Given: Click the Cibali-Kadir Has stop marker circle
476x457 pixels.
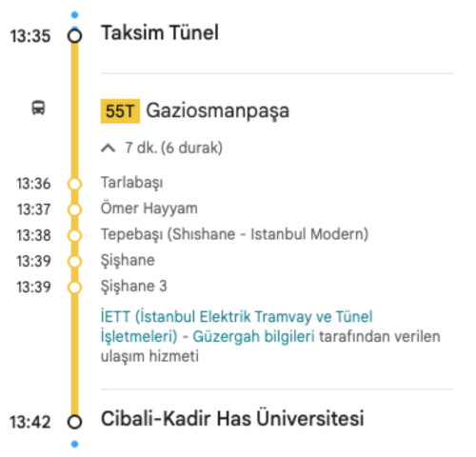Looking at the screenshot, I should (x=74, y=422).
